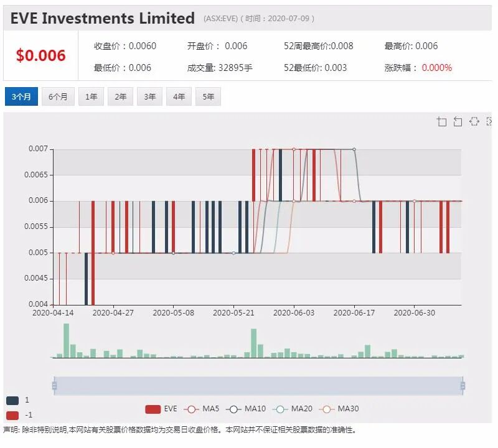Click the 2020-04-27 x-axis date label
Screen dimensions: 498x448
(113, 313)
